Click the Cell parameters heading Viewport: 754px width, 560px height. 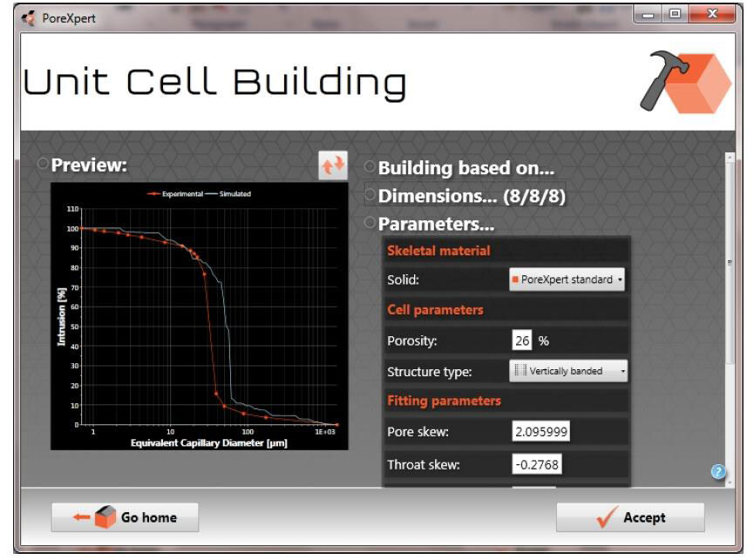click(x=435, y=310)
